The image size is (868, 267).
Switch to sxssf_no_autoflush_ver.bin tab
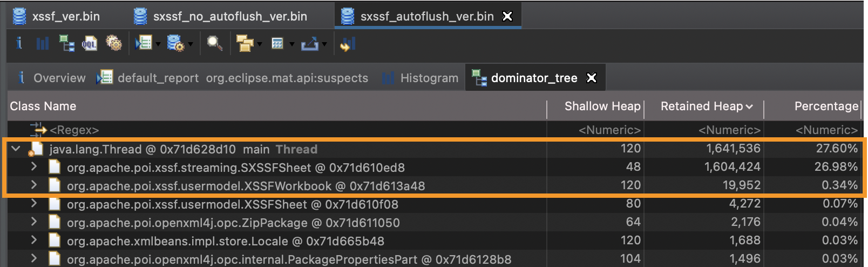pyautogui.click(x=221, y=16)
